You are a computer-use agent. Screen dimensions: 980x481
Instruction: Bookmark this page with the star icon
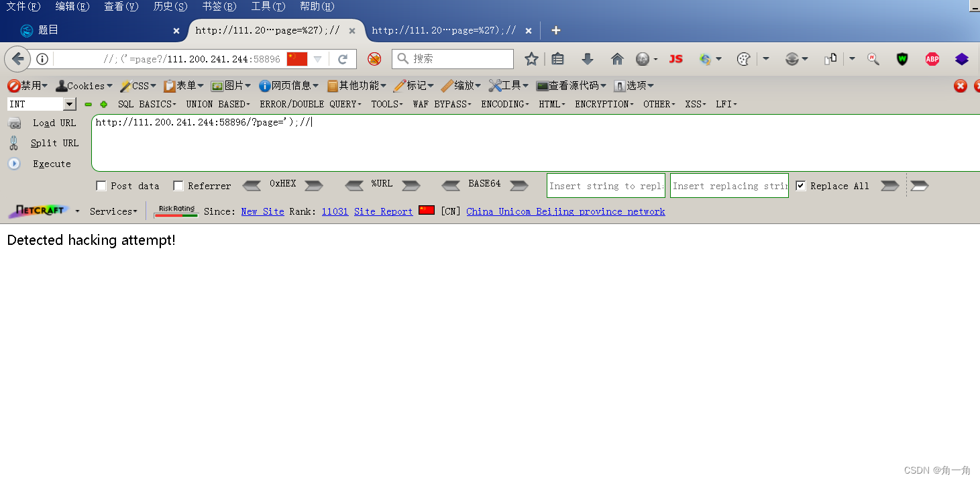tap(531, 59)
